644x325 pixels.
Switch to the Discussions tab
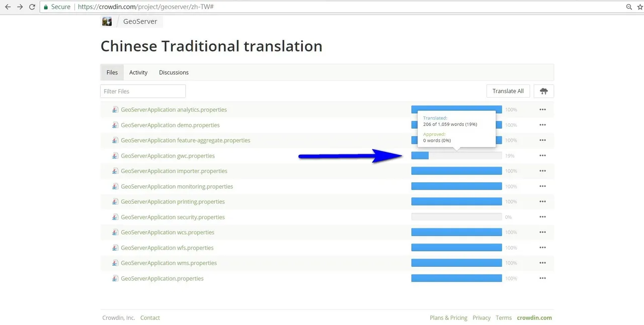point(174,72)
